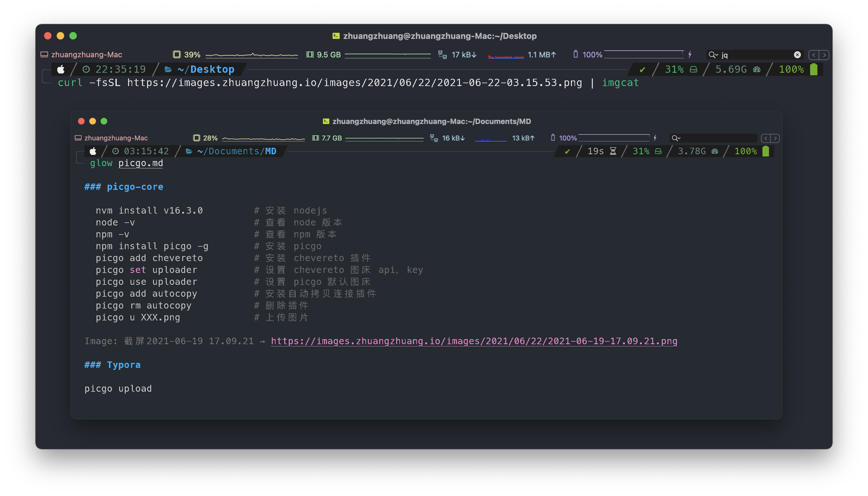Screen dimensions: 868x496
Task: Click the RAM icon beside 5.69G
Action: (x=757, y=70)
